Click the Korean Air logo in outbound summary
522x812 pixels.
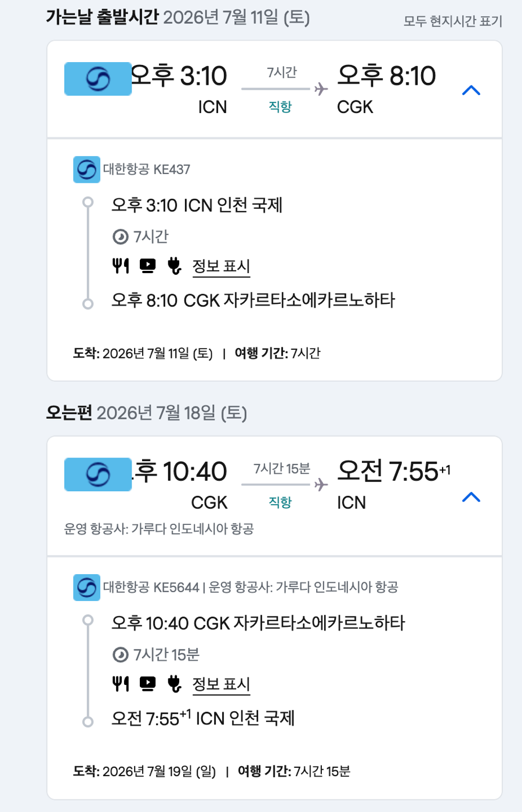(97, 79)
